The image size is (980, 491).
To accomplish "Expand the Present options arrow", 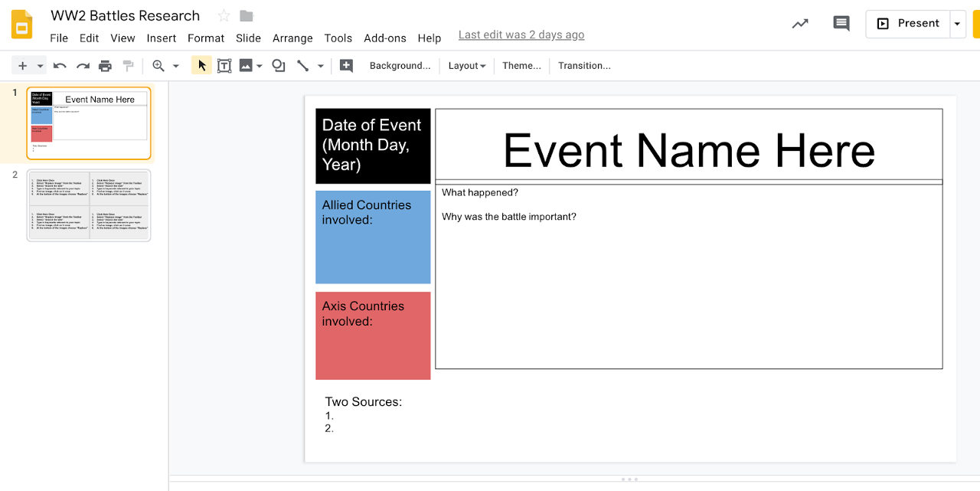I will pos(957,24).
